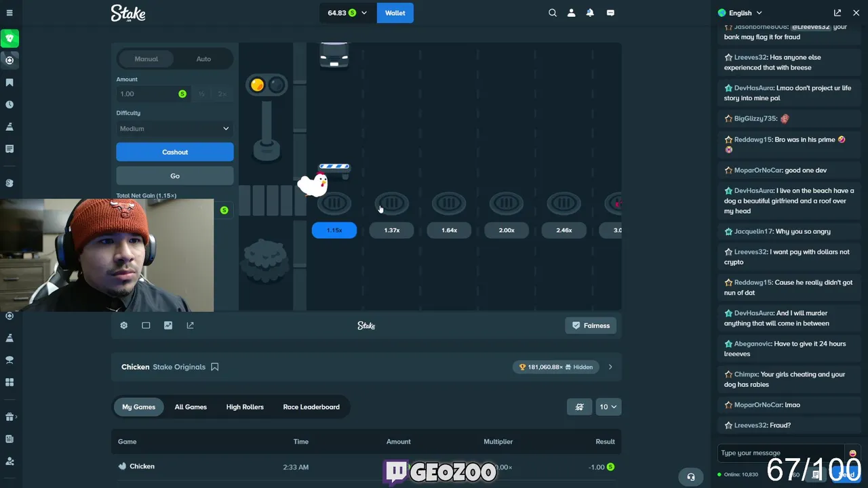Open recent games clock icon in the sidebar
868x488 pixels.
[x=9, y=105]
